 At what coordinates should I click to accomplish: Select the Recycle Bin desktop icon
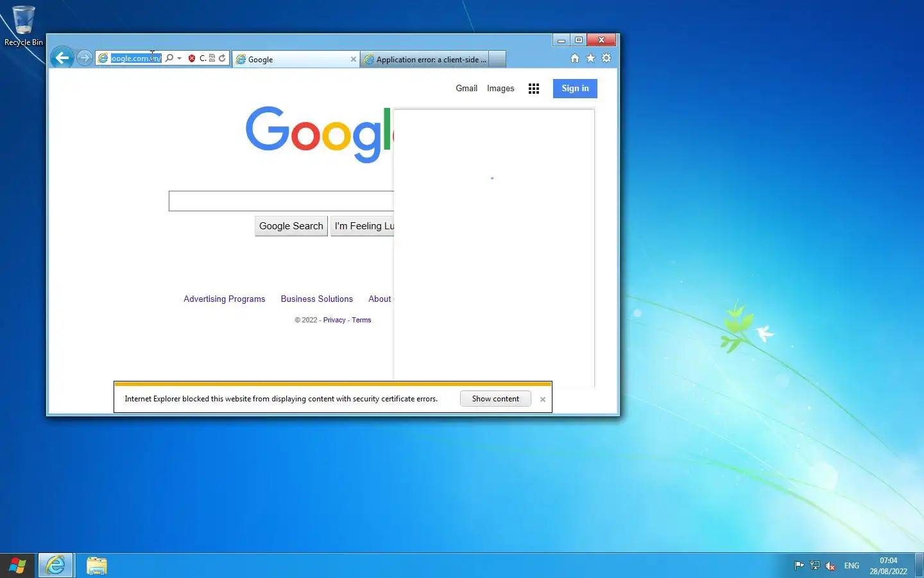(24, 26)
